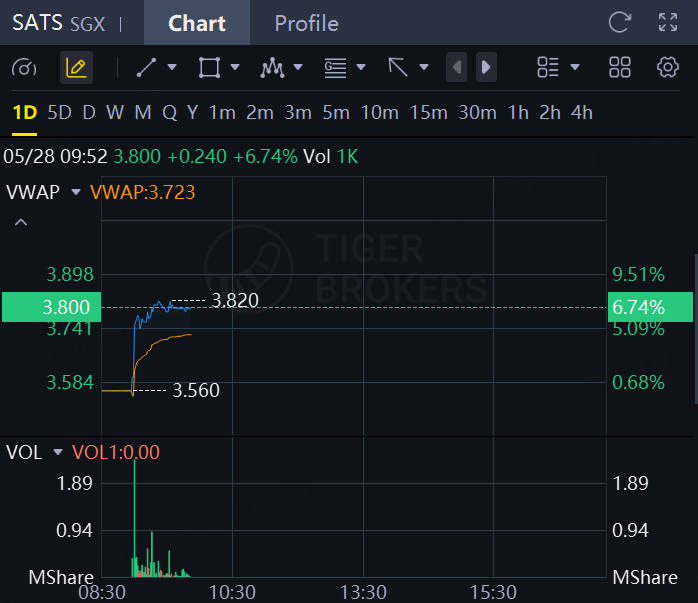Select the 15m interval
The image size is (698, 603).
pos(428,113)
